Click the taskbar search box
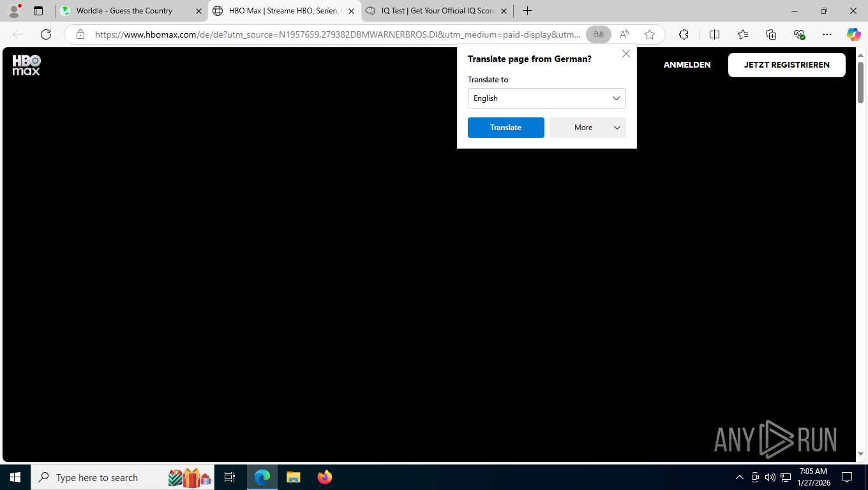This screenshot has height=490, width=868. [124, 477]
